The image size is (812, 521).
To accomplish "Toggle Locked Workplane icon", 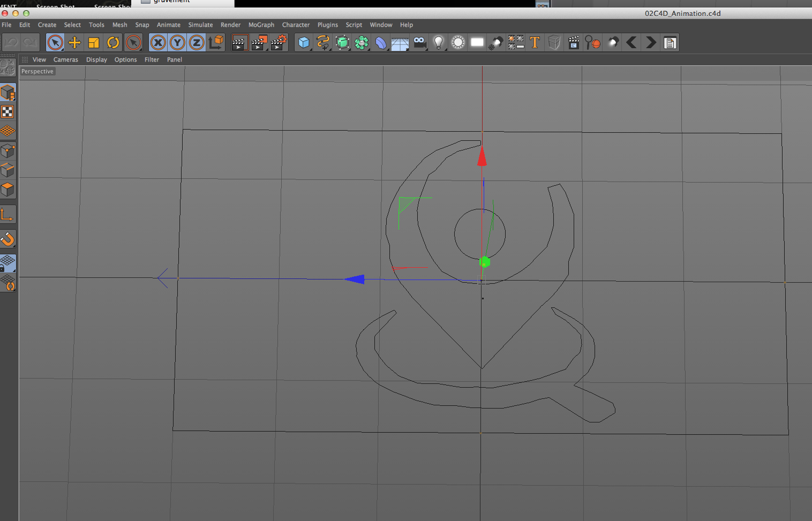I will [7, 263].
